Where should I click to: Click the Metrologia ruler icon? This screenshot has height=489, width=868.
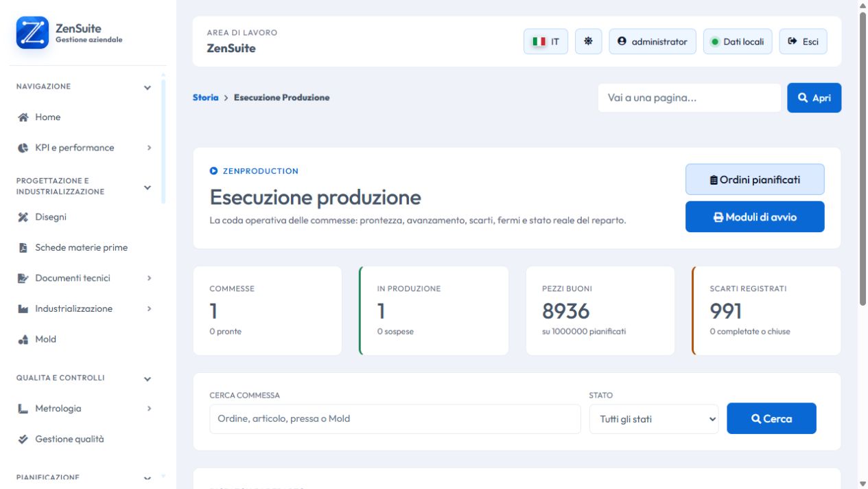point(23,409)
